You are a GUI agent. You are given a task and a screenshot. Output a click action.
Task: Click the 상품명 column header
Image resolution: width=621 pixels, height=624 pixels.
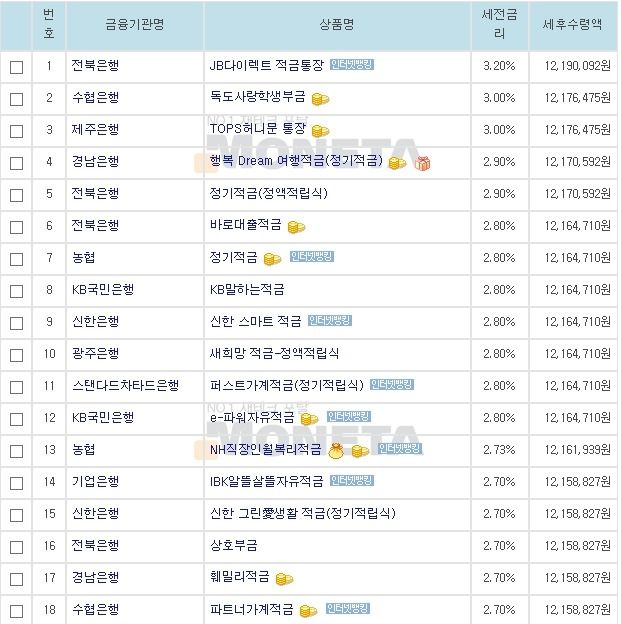point(337,24)
